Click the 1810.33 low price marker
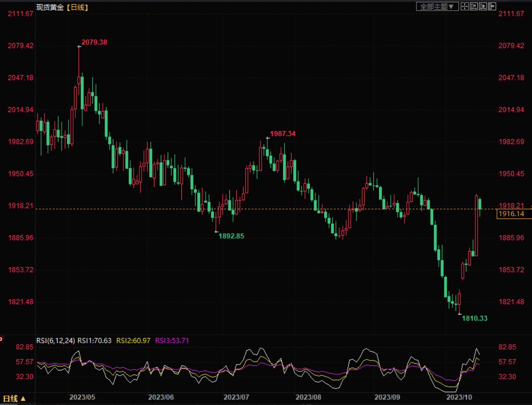532x405 pixels. pos(475,318)
